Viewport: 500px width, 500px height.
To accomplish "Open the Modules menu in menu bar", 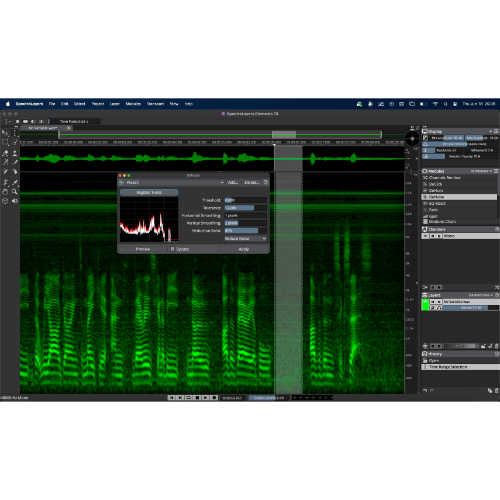I will pos(133,104).
